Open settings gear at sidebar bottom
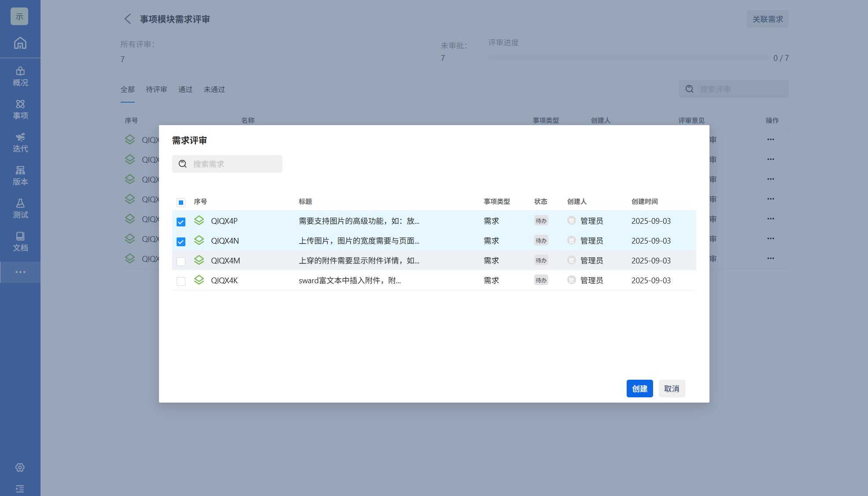 tap(20, 467)
